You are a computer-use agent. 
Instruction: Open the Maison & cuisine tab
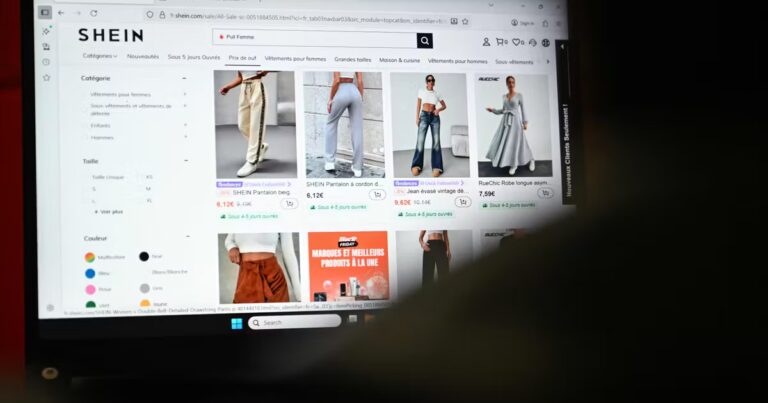tap(399, 60)
